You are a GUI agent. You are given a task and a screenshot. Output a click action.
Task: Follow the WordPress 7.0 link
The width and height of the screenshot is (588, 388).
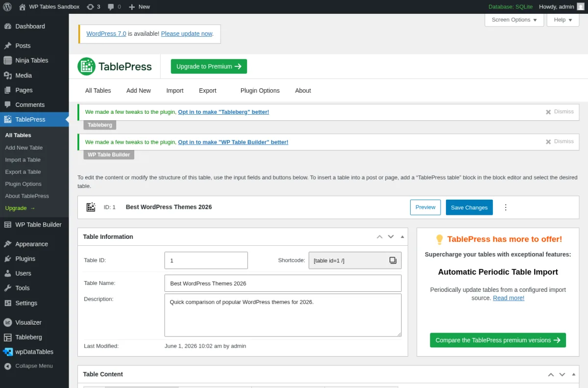point(106,34)
